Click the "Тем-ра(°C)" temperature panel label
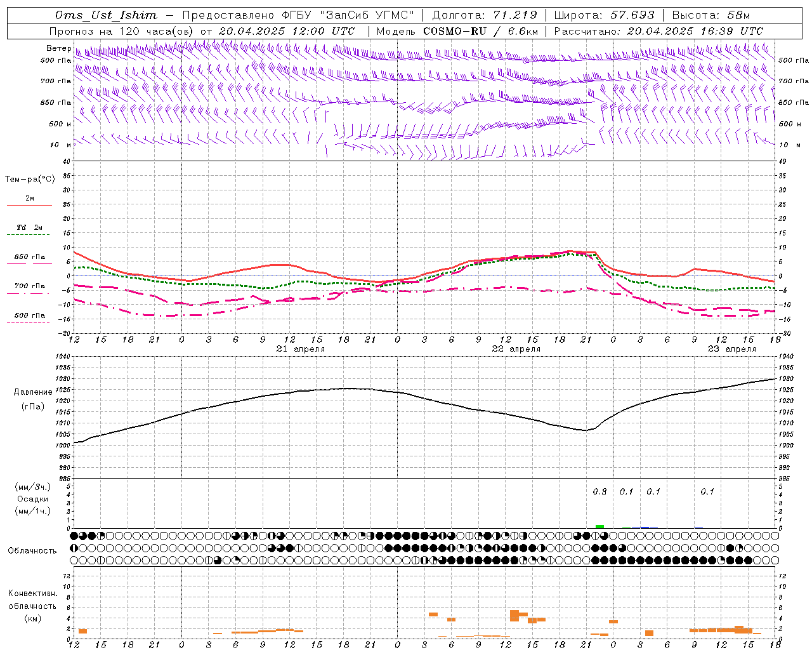 click(x=30, y=180)
